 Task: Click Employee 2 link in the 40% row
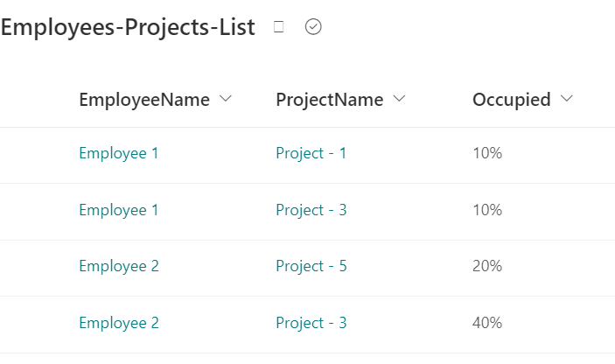[x=119, y=323]
